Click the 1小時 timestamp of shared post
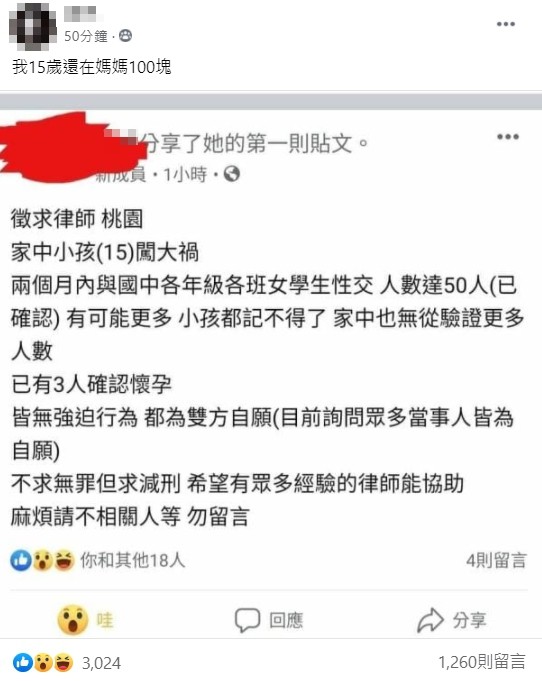This screenshot has width=542, height=681. [x=185, y=175]
